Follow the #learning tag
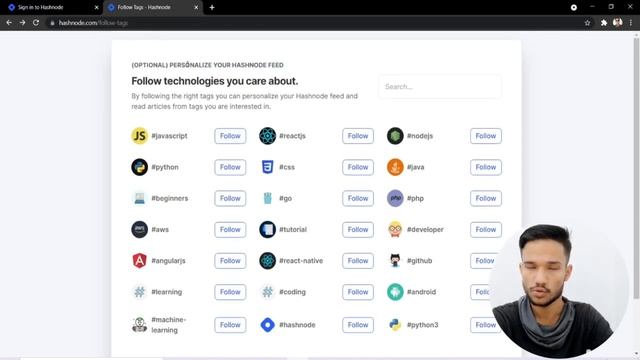The width and height of the screenshot is (640, 360). coord(230,292)
